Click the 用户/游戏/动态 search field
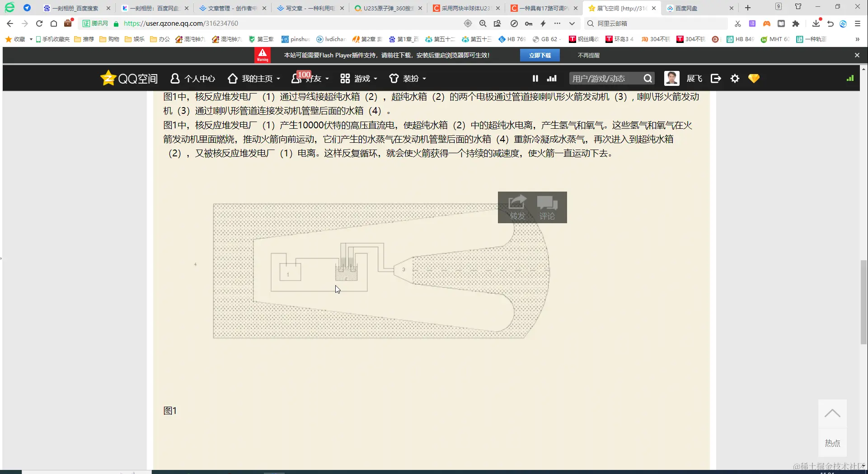The image size is (868, 474). 605,78
